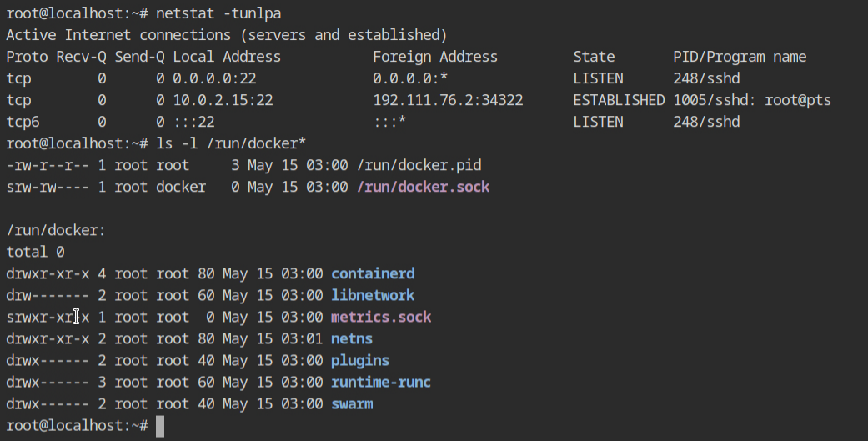Click the runtime-runc directory name
The width and height of the screenshot is (868, 441).
coord(381,382)
